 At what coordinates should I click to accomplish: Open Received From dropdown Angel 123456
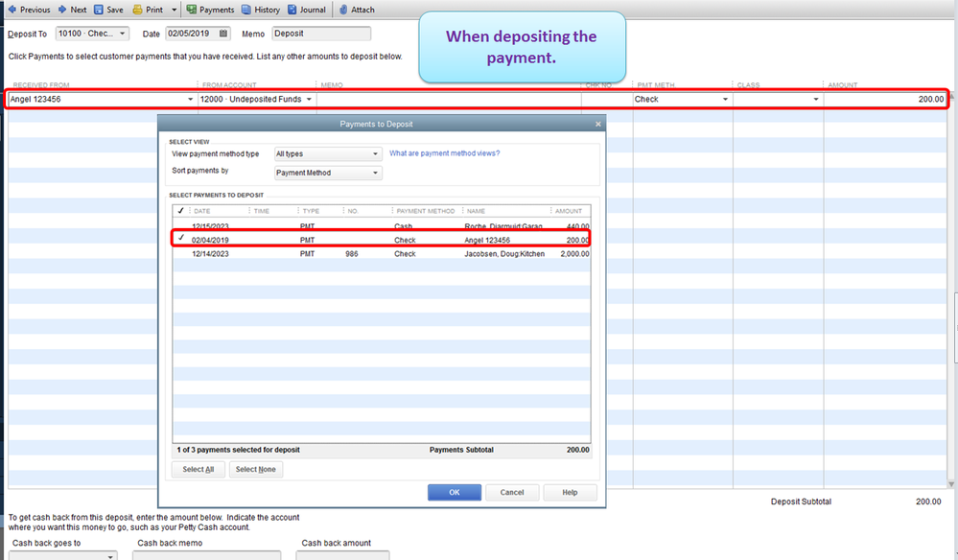coord(190,99)
